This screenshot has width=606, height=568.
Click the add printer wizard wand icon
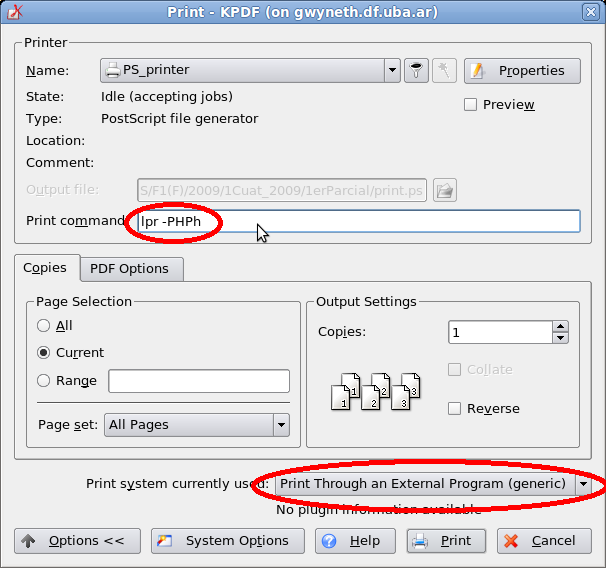444,71
